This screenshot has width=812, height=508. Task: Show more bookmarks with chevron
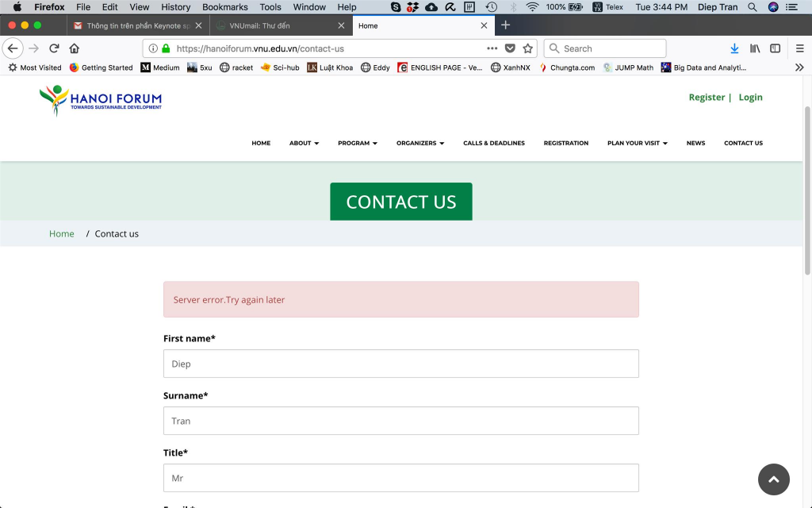[x=799, y=67]
